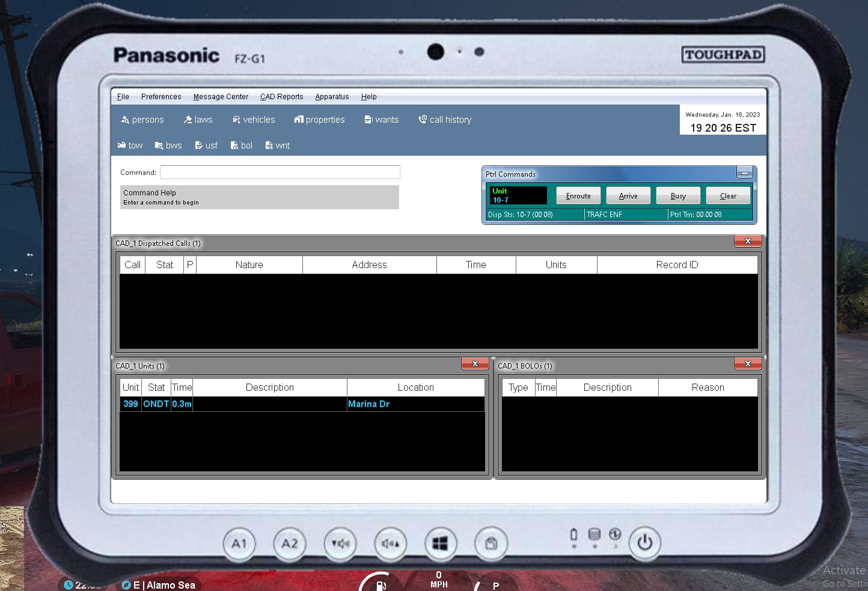Viewport: 868px width, 591px height.
Task: Sort dispatched calls by Nature column
Action: (249, 265)
